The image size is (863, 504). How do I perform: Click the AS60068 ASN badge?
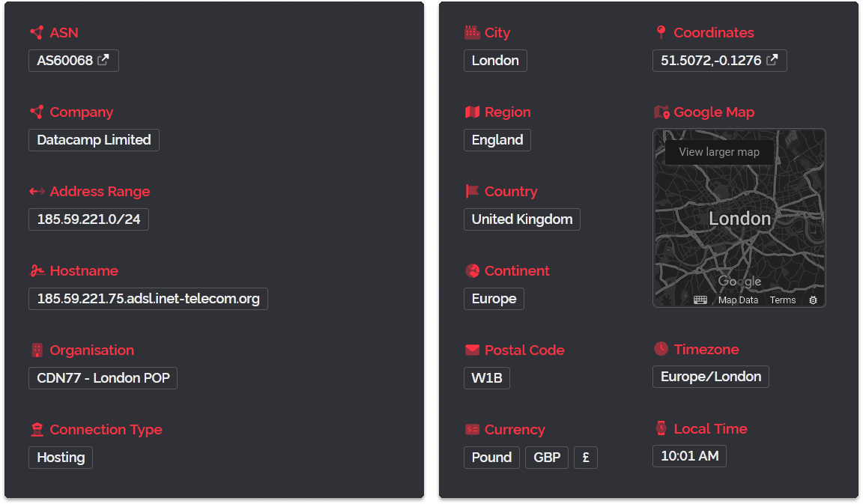tap(65, 61)
